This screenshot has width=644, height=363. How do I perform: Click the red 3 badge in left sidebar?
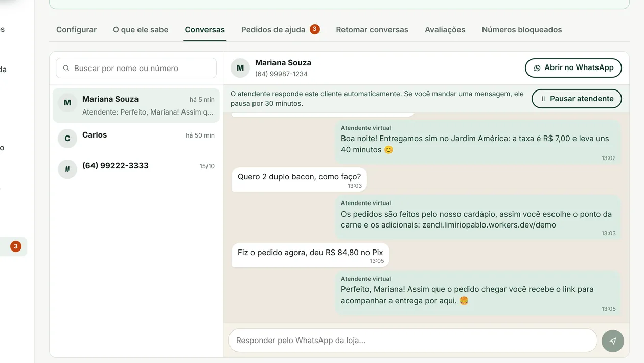pyautogui.click(x=16, y=246)
